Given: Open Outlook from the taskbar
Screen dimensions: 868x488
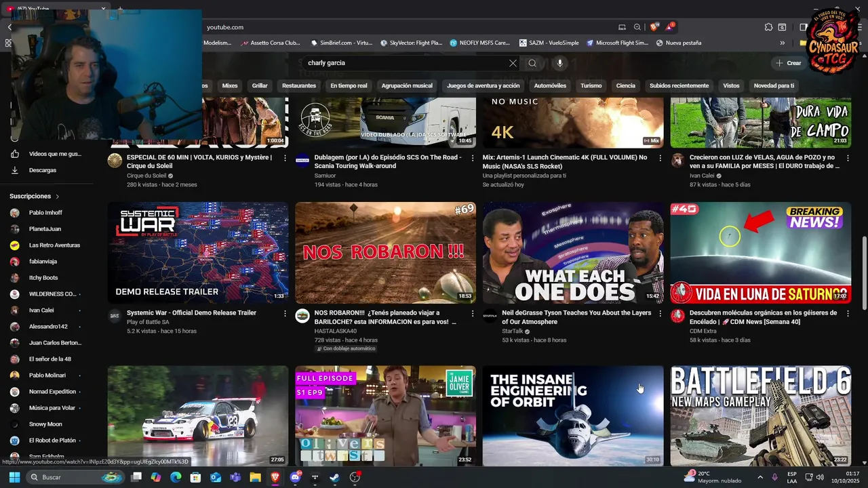Looking at the screenshot, I should (x=216, y=477).
